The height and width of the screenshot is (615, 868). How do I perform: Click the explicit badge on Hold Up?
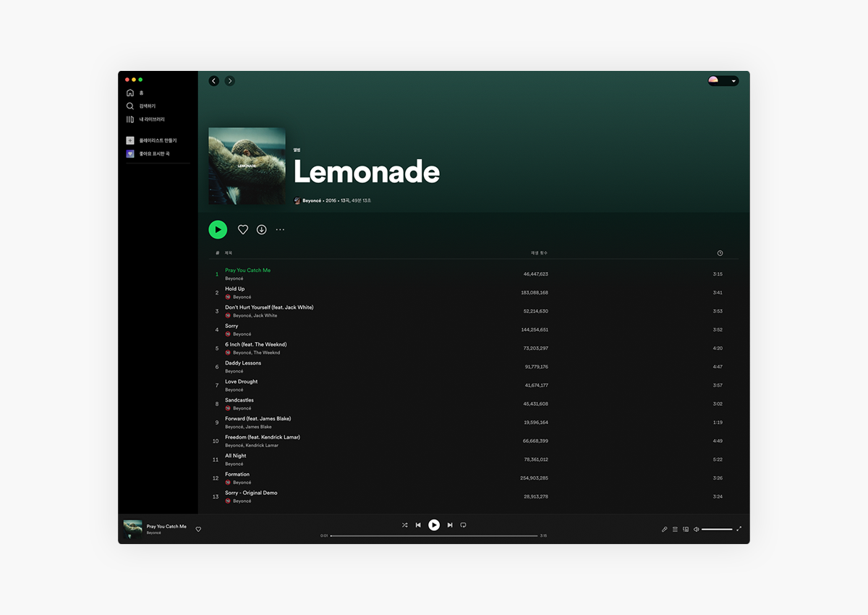pyautogui.click(x=228, y=297)
